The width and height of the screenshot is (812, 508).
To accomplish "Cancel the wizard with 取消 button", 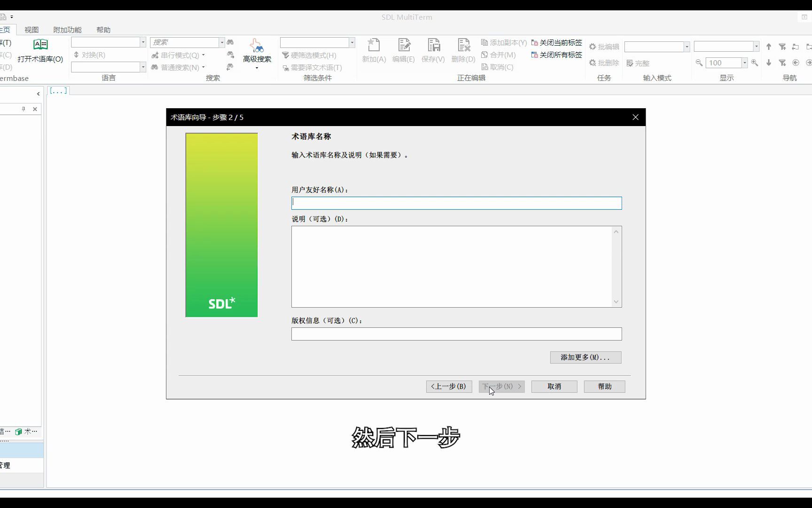I will coord(554,386).
